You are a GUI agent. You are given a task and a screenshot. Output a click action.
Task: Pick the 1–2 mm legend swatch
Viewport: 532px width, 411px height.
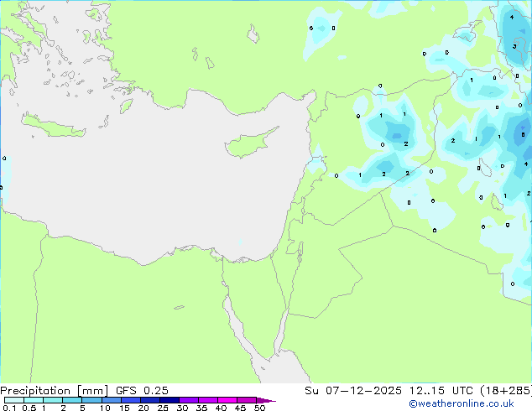click(x=53, y=400)
